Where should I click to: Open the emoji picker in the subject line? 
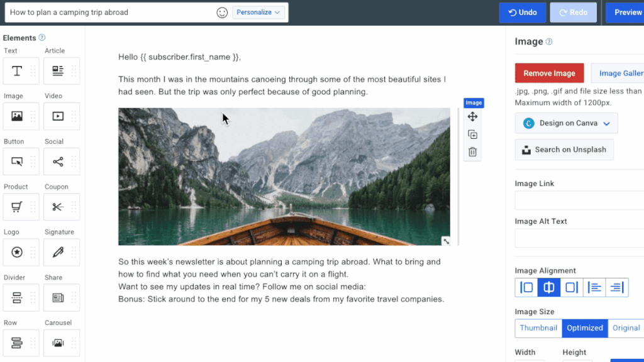click(221, 12)
